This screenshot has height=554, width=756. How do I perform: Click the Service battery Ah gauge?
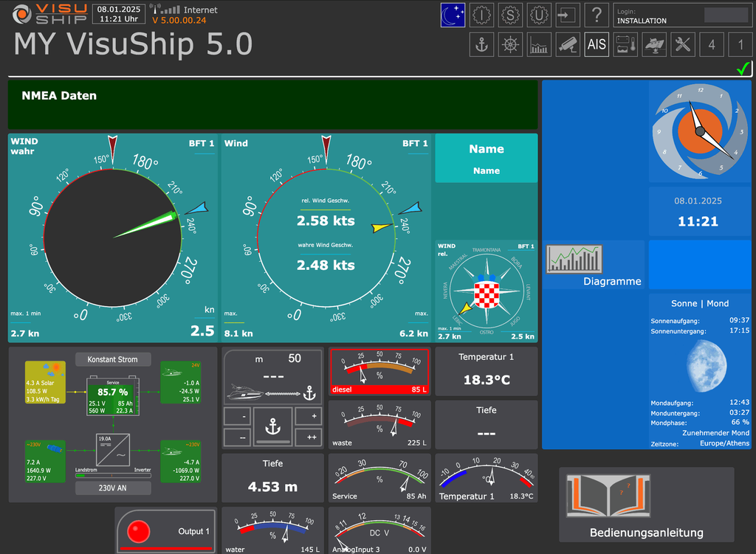coord(379,478)
